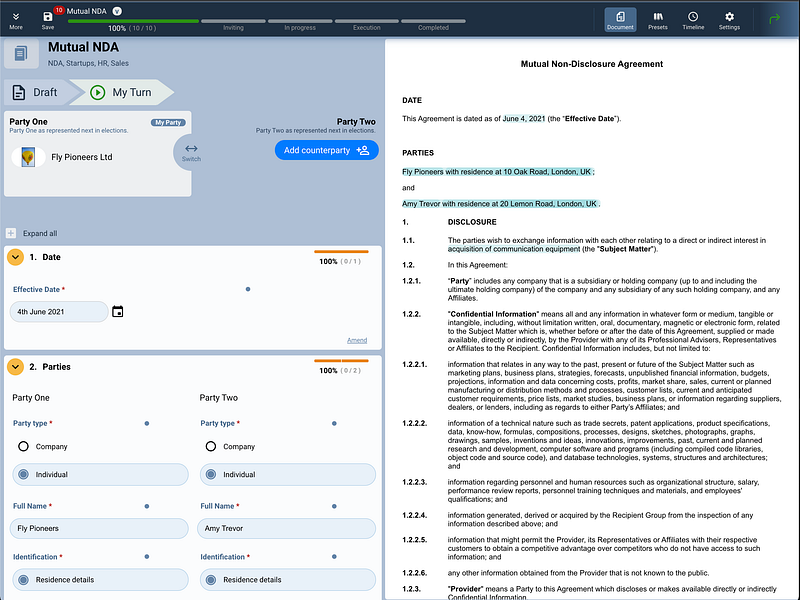Click the dot beside Party Two Full Name
This screenshot has width=800, height=600.
[334, 506]
